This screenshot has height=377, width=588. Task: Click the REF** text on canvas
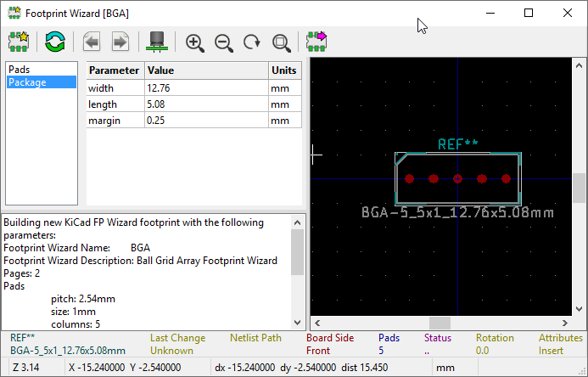pos(458,144)
